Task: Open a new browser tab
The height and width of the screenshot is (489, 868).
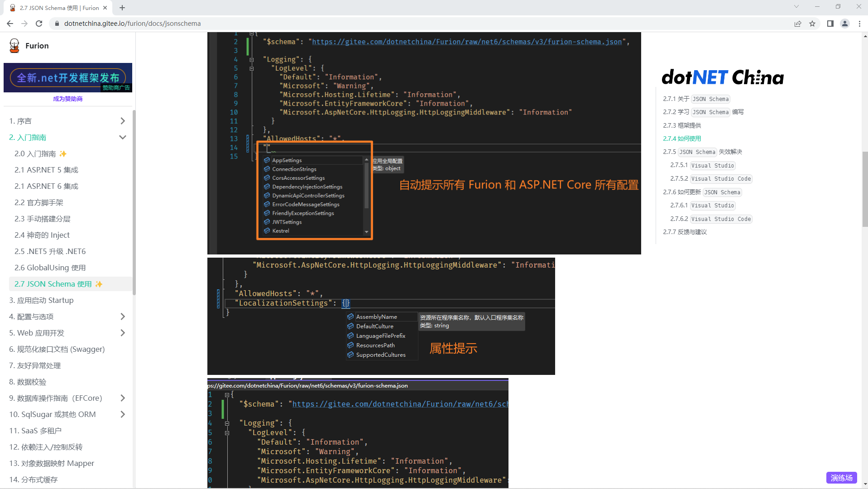Action: [122, 8]
